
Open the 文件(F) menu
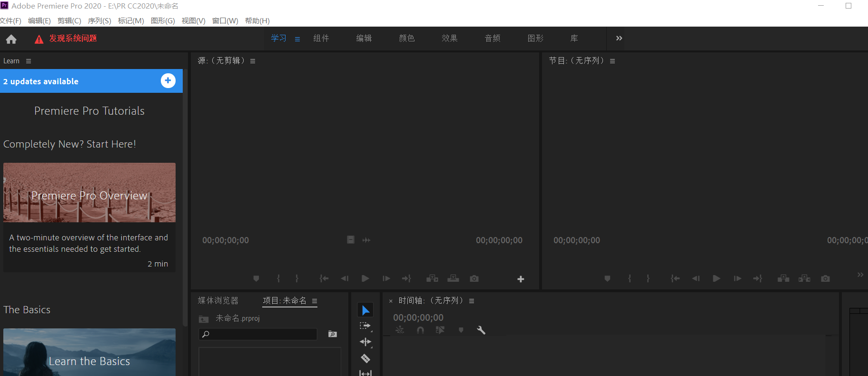10,20
